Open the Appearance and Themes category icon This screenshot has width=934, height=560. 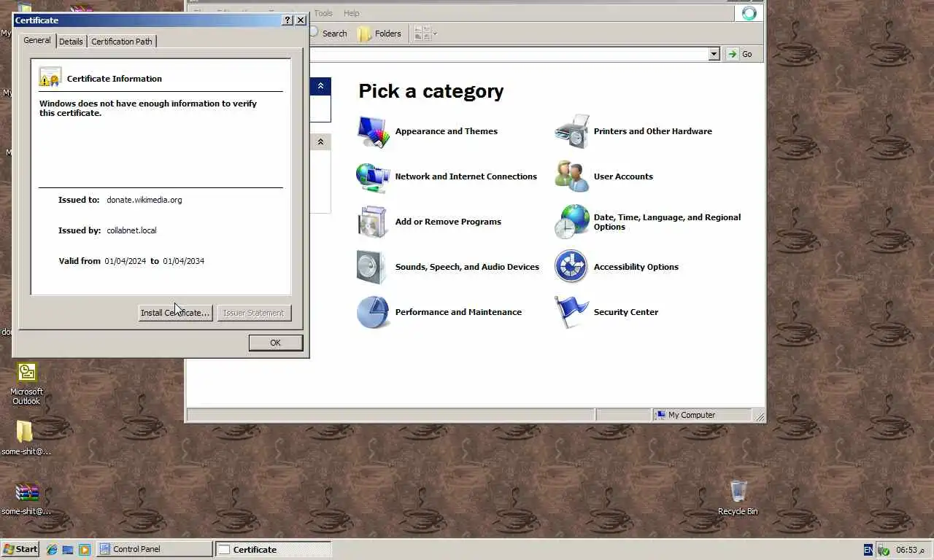click(x=373, y=131)
